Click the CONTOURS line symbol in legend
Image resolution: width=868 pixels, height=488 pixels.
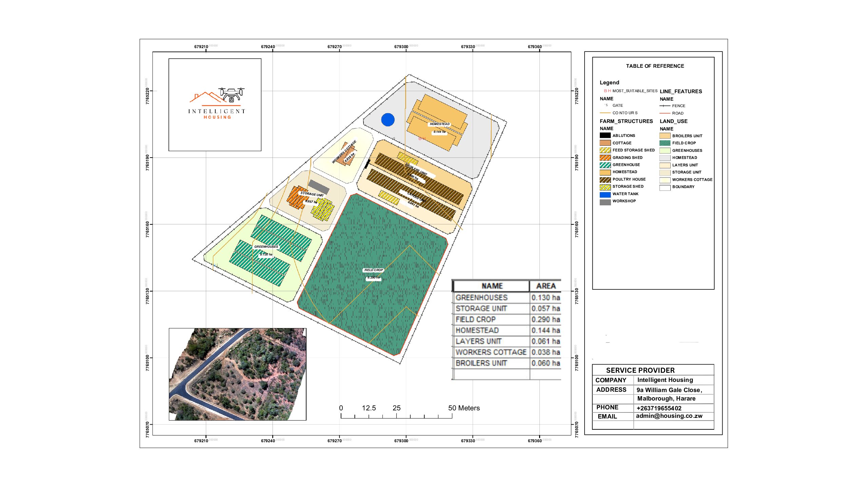605,113
